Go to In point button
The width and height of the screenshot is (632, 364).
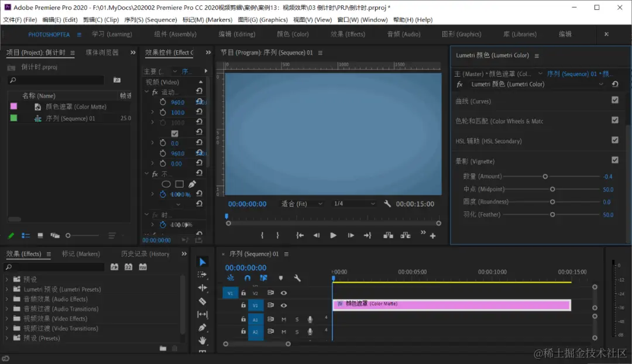click(300, 235)
